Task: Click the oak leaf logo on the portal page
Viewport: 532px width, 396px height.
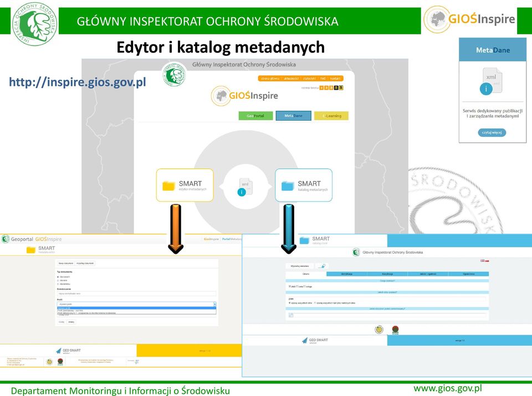Action: coord(174,75)
